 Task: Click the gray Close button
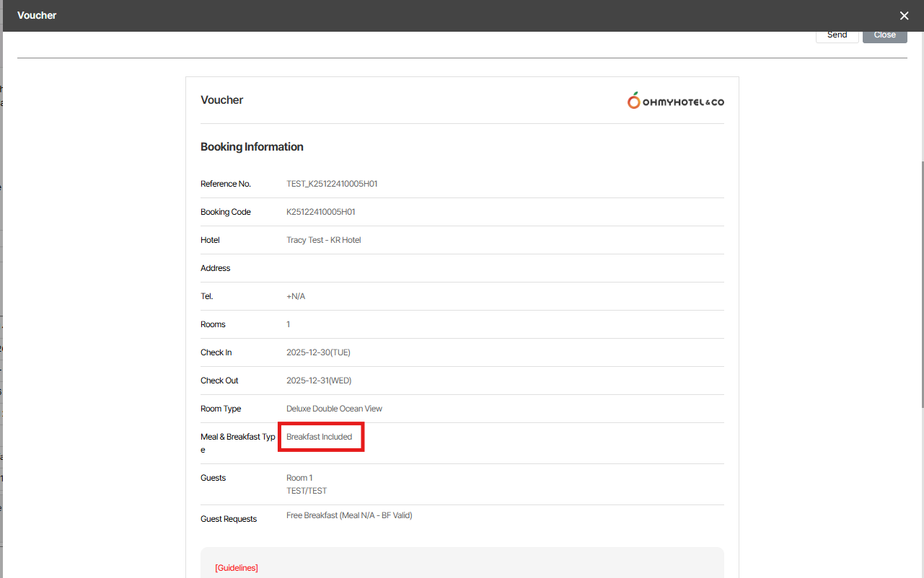[x=885, y=35]
